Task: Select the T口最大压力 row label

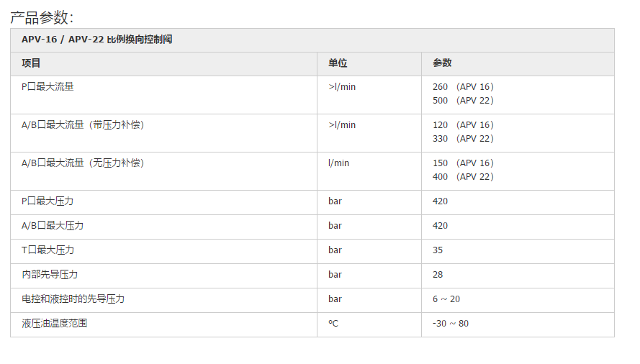Action: click(x=48, y=250)
